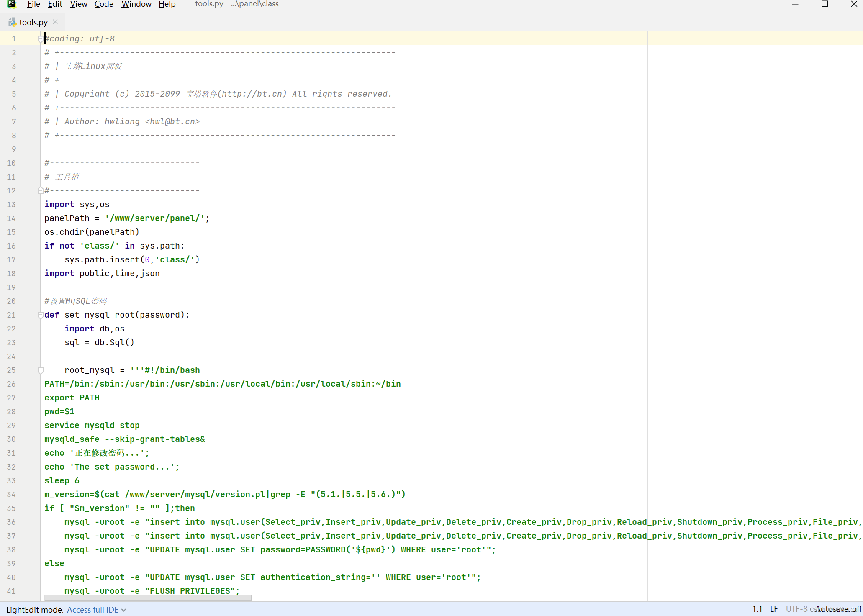Click the horizontal scrollbar thumb below the code

point(148,598)
